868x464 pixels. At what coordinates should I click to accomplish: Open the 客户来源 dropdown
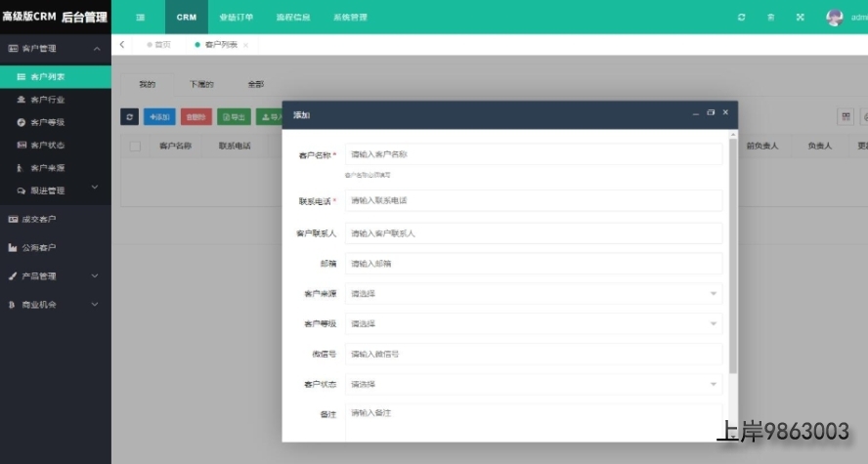click(533, 294)
